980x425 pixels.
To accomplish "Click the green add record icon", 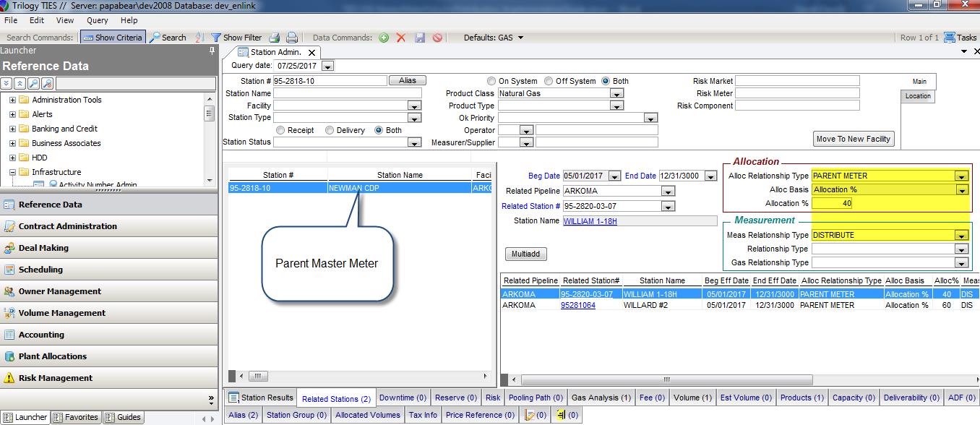I will click(384, 38).
